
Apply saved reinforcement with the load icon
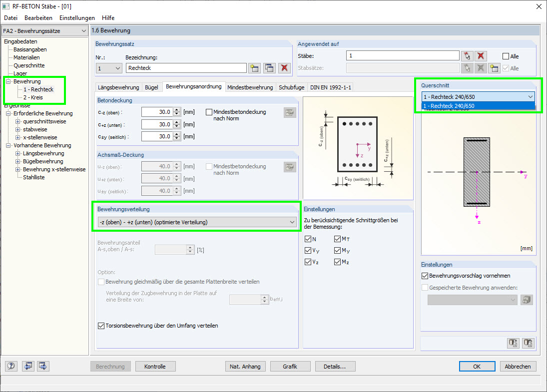coord(527,300)
